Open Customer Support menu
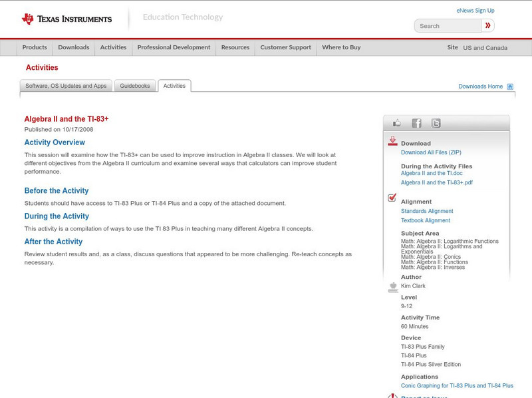The width and height of the screenshot is (532, 398). pos(286,47)
